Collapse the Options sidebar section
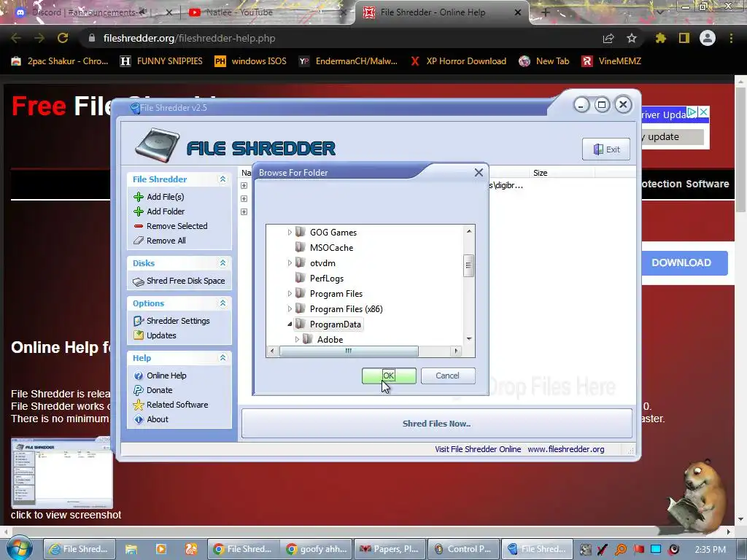This screenshot has height=560, width=747. point(222,303)
